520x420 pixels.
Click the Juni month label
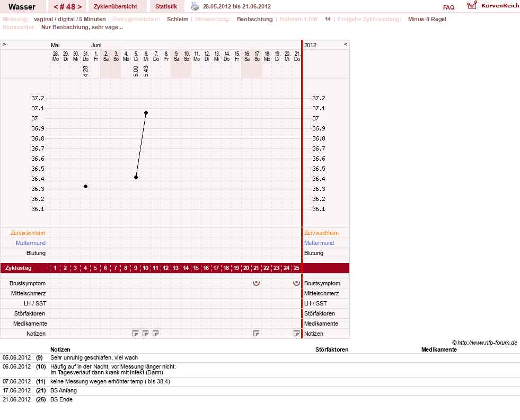[x=96, y=45]
